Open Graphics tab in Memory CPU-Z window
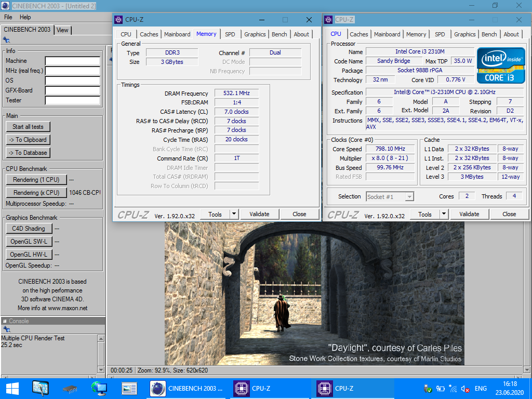This screenshot has width=532, height=399. tap(255, 34)
